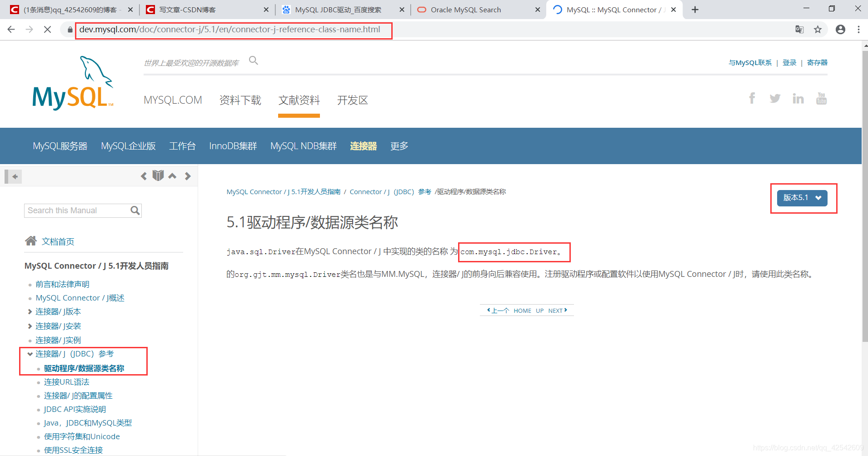Open 开发区 navigation item
Image resolution: width=868 pixels, height=456 pixels.
point(353,100)
